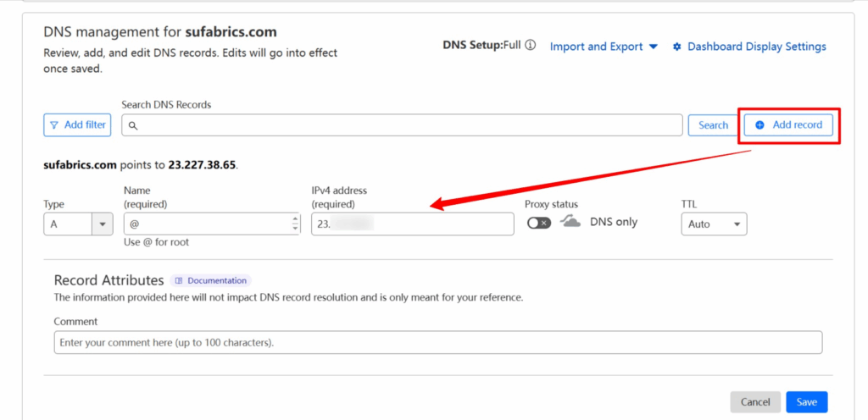The width and height of the screenshot is (868, 420).
Task: Expand the TTL Auto dropdown
Action: [714, 224]
